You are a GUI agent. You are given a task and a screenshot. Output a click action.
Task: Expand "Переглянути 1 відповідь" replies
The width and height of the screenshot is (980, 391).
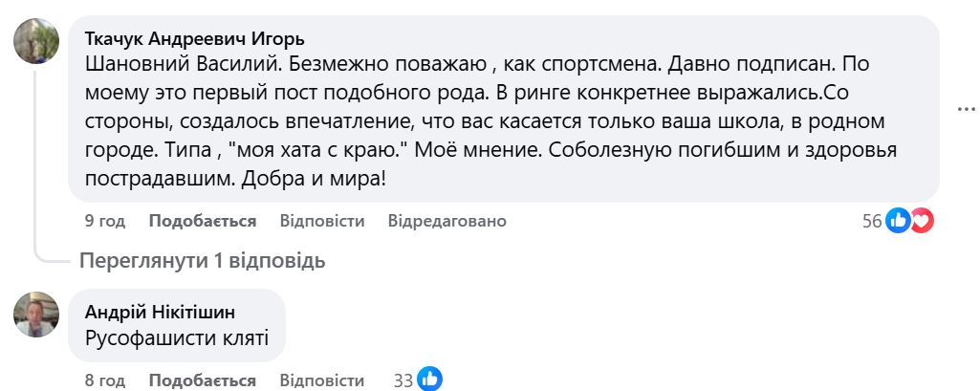pos(202,260)
